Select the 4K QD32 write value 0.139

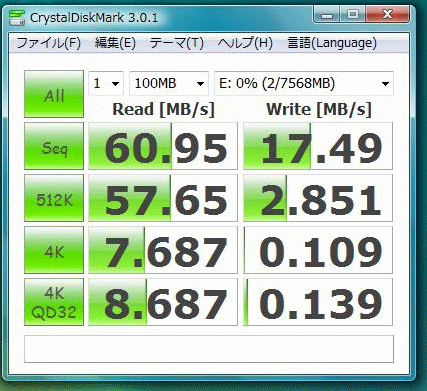pyautogui.click(x=318, y=302)
